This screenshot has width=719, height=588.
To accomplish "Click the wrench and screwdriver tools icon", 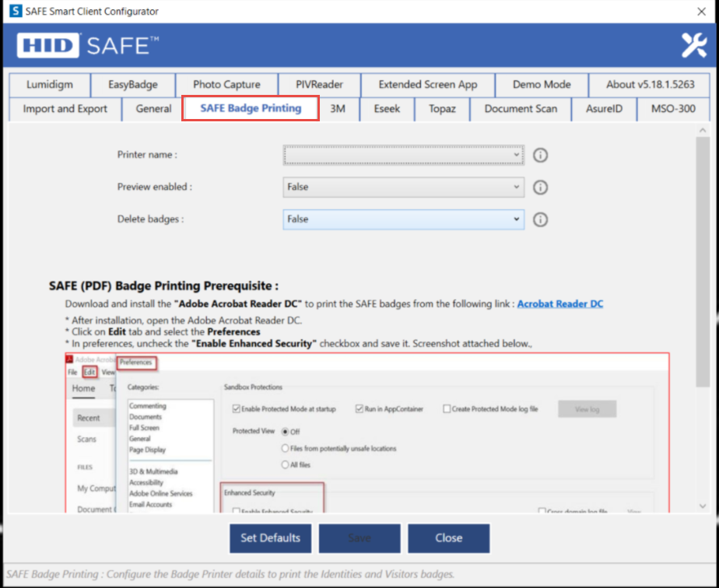I will click(694, 45).
